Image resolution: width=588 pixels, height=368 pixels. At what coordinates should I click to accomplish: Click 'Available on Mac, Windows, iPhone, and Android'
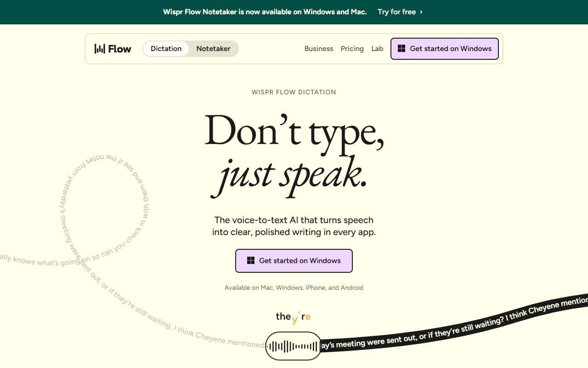click(294, 287)
